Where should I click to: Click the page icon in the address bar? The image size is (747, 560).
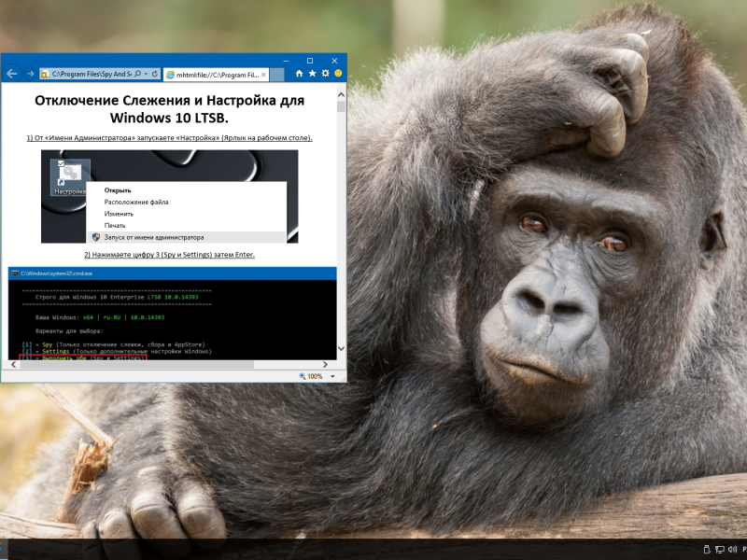pos(45,74)
